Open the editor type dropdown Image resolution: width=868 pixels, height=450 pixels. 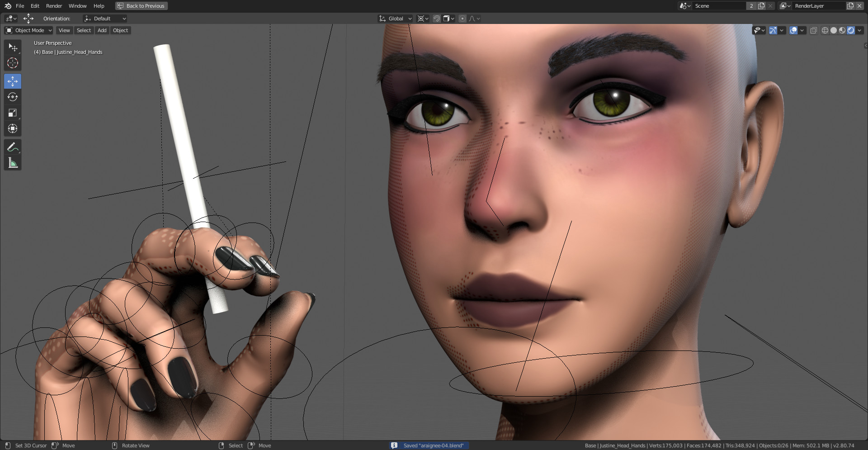coord(11,19)
